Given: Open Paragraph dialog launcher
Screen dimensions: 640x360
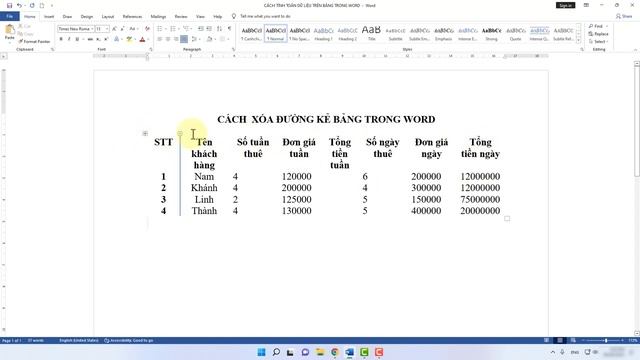Looking at the screenshot, I should coord(233,49).
